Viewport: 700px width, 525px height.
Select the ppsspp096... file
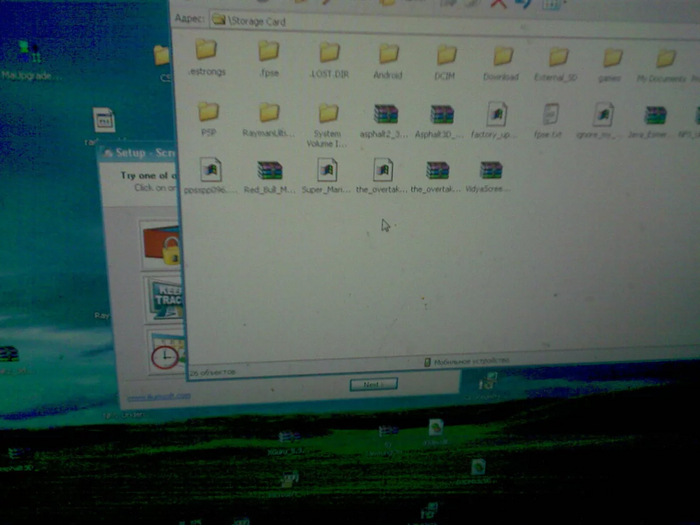tap(210, 176)
